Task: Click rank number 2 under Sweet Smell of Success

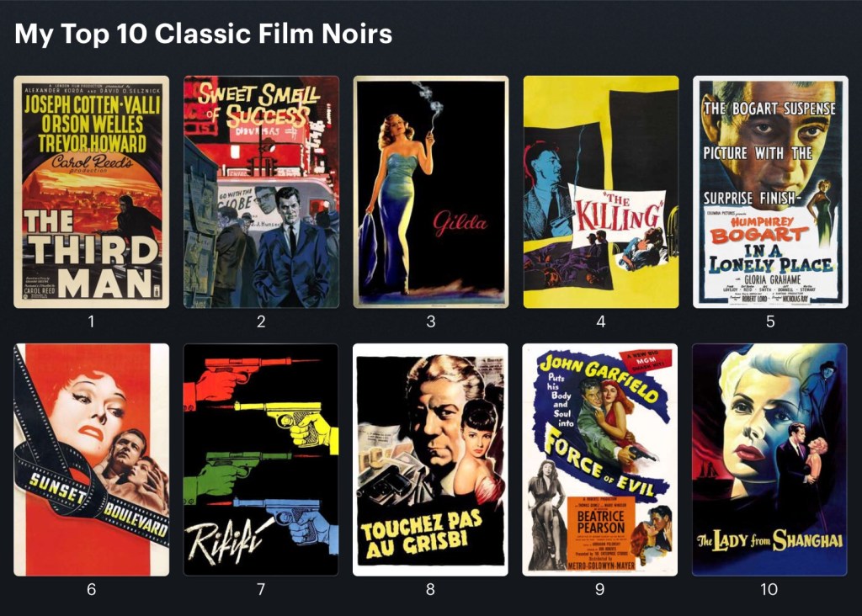Action: click(261, 321)
